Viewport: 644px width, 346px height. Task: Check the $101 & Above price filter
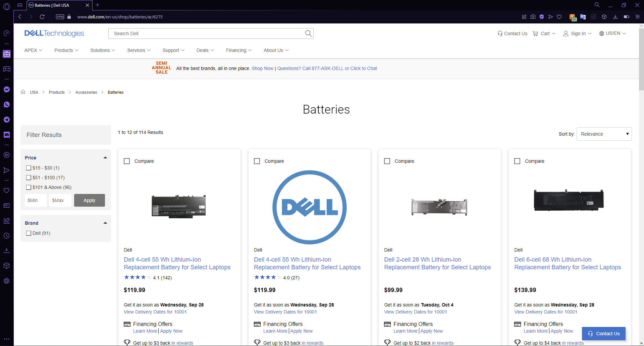pos(29,187)
